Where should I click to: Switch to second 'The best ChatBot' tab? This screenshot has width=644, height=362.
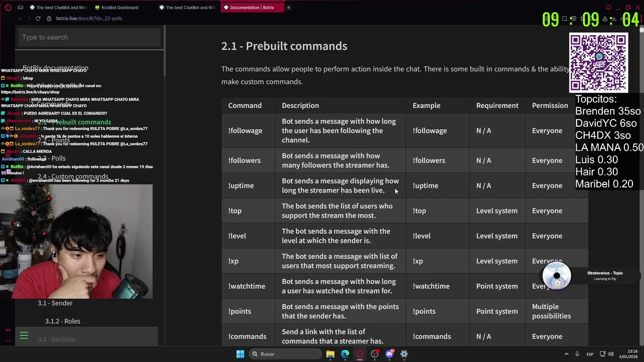point(187,8)
